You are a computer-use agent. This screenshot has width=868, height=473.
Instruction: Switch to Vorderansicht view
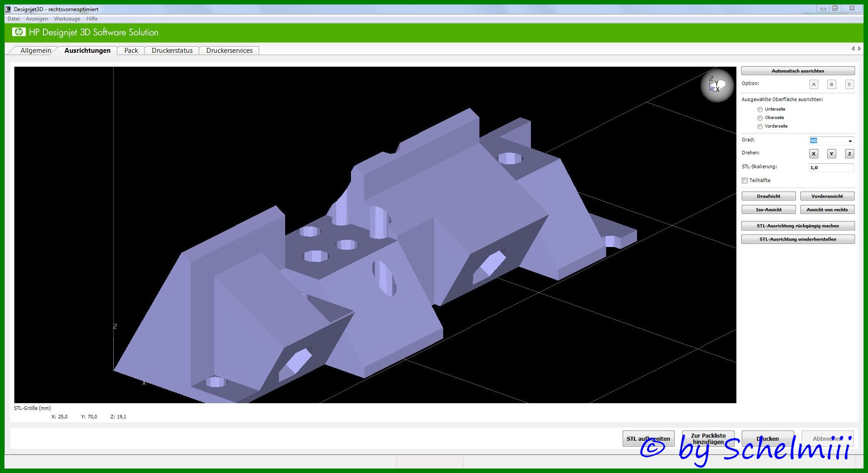click(827, 196)
